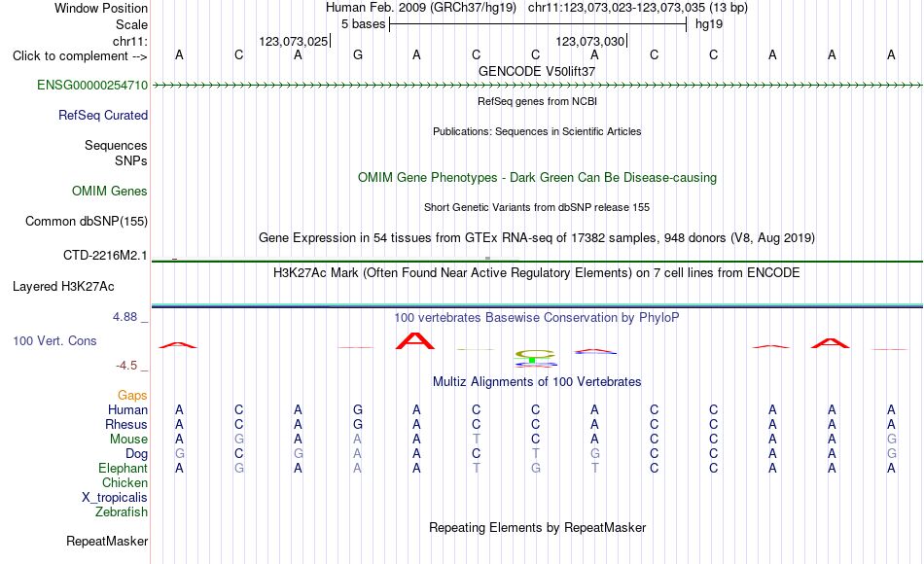Viewport: 924px width, 564px height.
Task: Open 'Publications: Sequences in Scientific Articles' title
Action: pos(537,131)
